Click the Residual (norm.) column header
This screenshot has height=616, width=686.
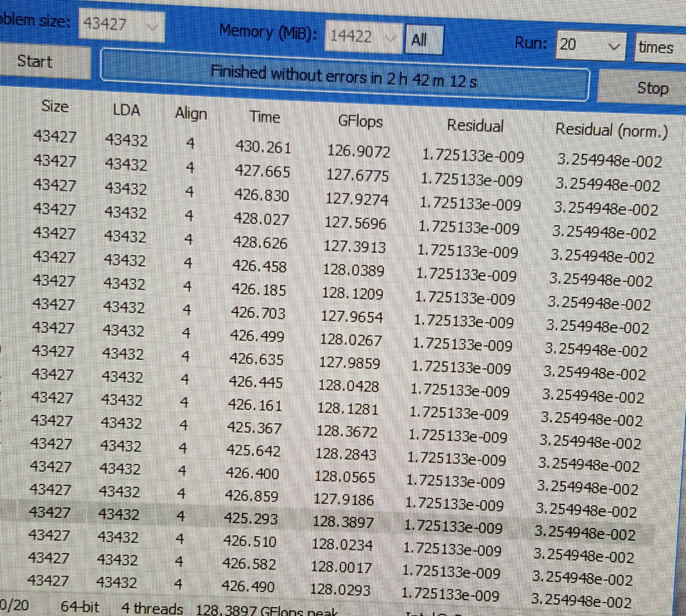click(611, 131)
